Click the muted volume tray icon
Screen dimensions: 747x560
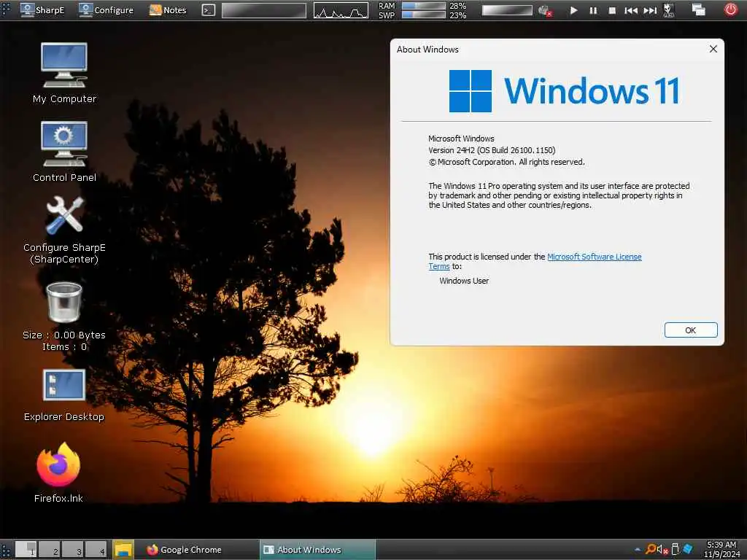point(662,550)
